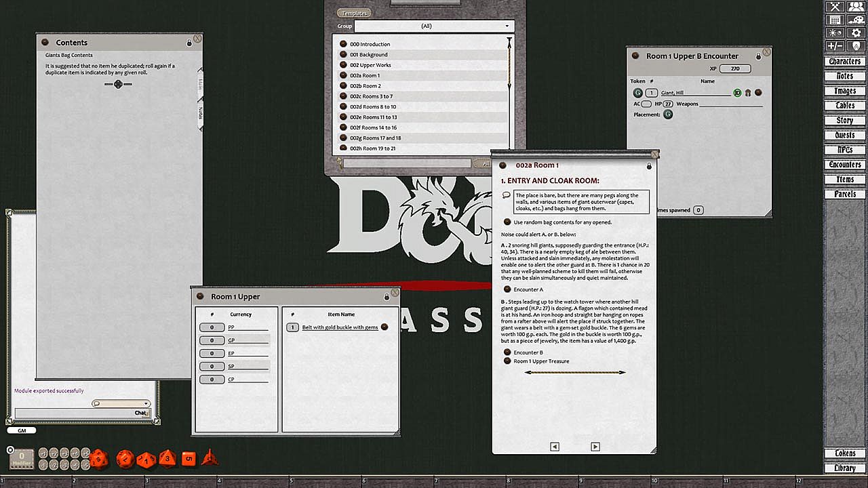Screen dimensions: 868x488
Task: Click the story list scrollbar
Action: [509, 68]
